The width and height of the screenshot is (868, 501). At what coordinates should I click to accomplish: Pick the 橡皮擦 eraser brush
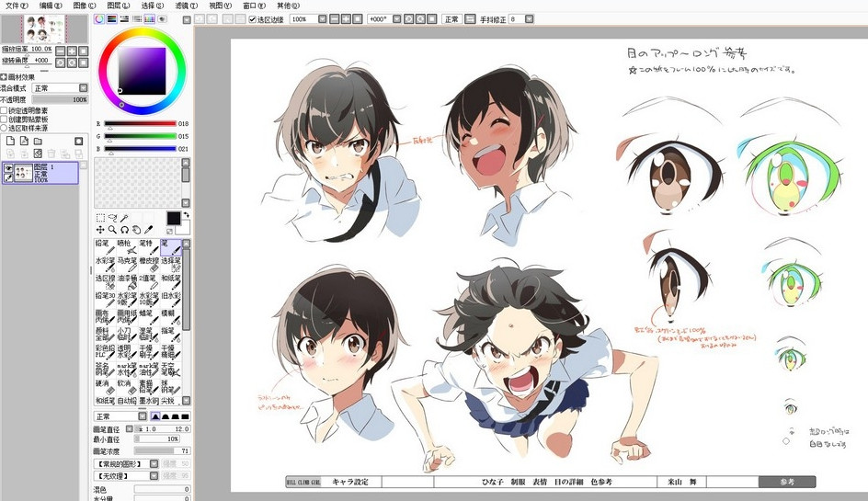[x=149, y=264]
